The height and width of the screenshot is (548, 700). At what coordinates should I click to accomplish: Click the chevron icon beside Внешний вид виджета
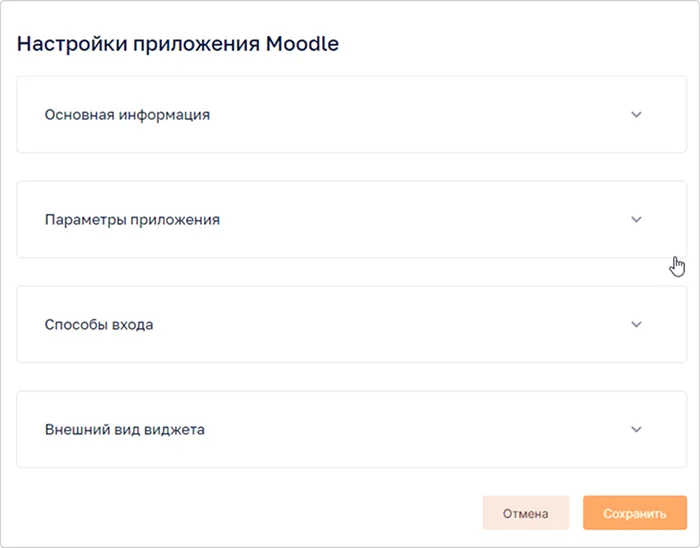pos(636,429)
